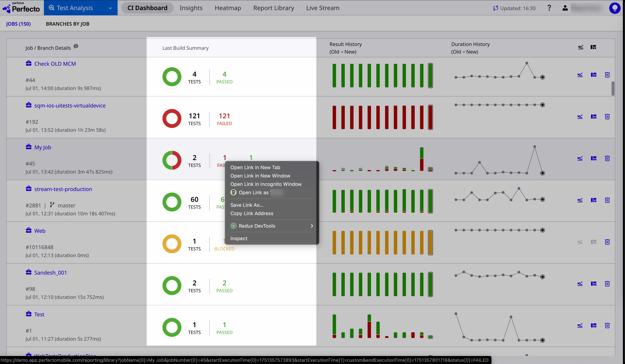Open the My Job link
This screenshot has width=625, height=364.
pos(43,147)
